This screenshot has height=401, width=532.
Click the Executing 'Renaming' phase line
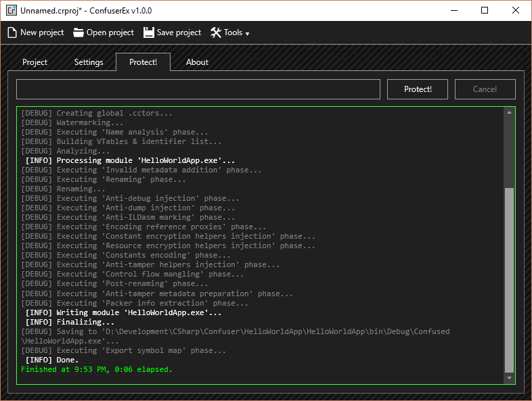pos(104,179)
